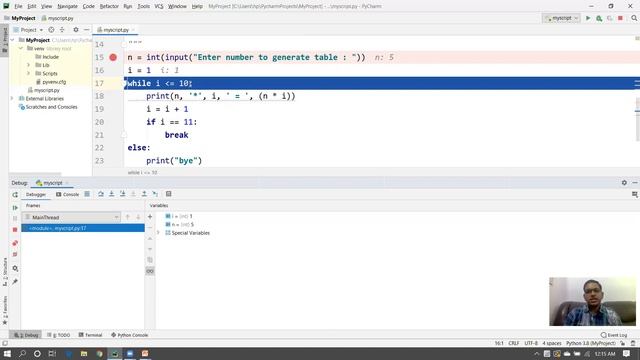Image resolution: width=640 pixels, height=360 pixels.
Task: Open Windows Start menu
Action: point(7,353)
